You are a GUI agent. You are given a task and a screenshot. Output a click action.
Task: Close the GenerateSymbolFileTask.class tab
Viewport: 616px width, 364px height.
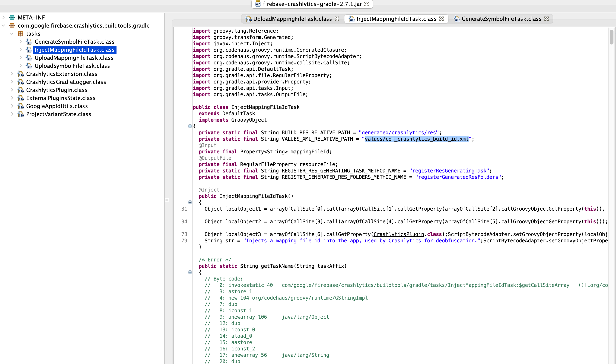pyautogui.click(x=547, y=19)
